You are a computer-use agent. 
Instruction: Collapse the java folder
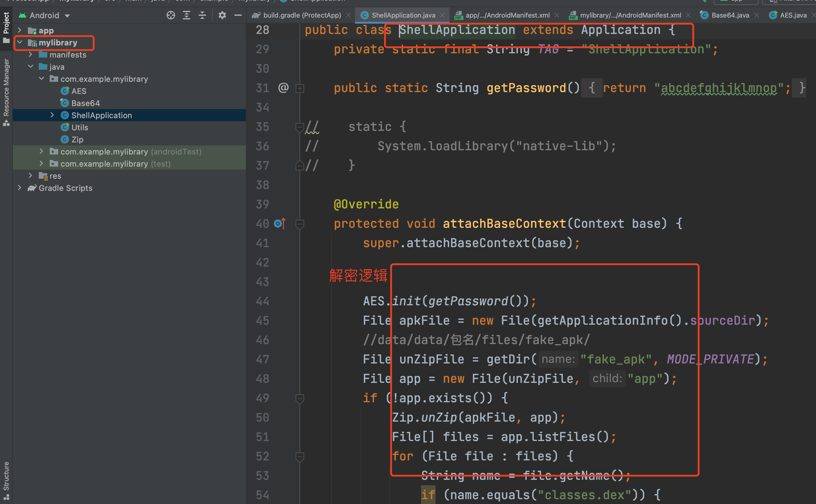pyautogui.click(x=30, y=67)
